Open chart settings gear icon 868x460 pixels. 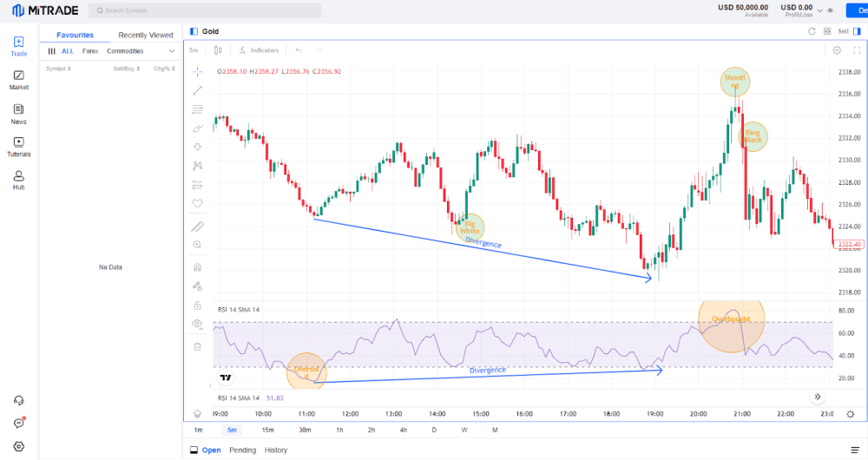[x=837, y=50]
